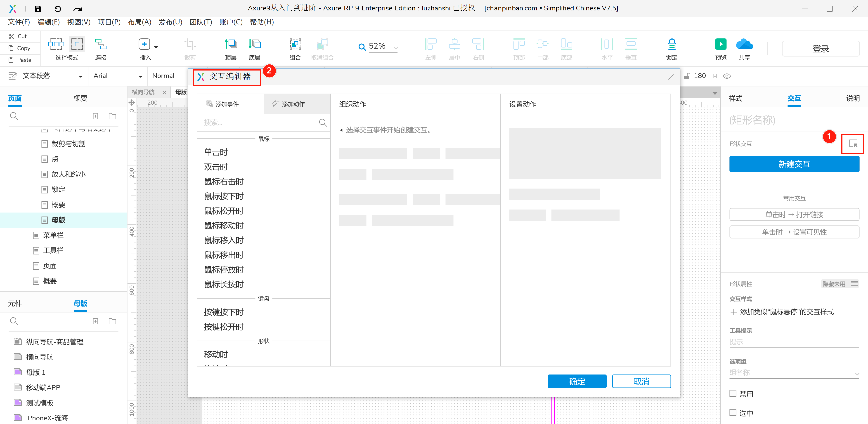The image size is (868, 424).
Task: Switch to the 添加动作 tab
Action: pyautogui.click(x=293, y=104)
